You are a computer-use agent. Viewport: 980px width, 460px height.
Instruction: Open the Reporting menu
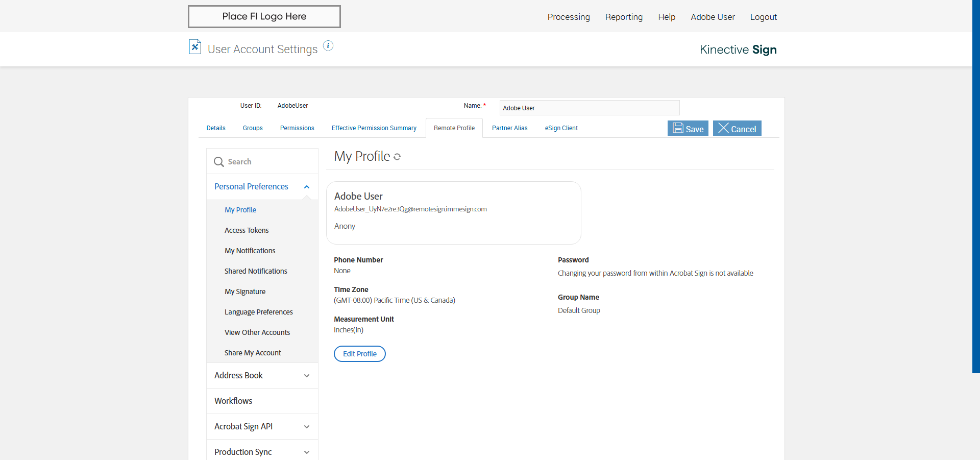[624, 17]
